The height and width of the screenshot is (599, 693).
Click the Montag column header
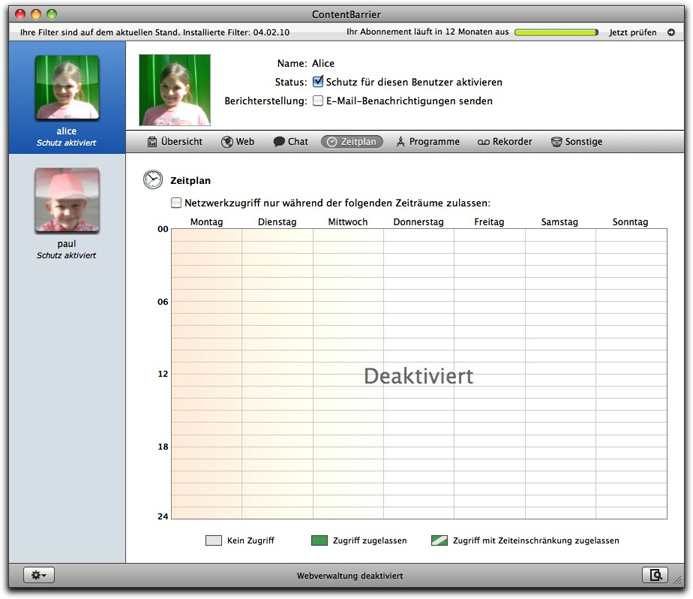(206, 222)
